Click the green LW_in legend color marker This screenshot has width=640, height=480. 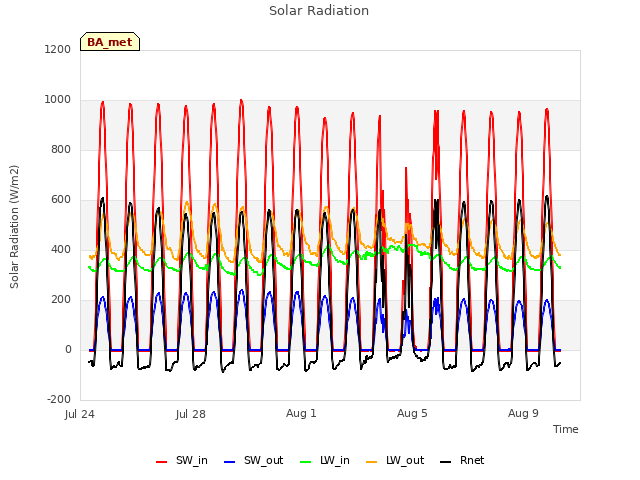tap(306, 462)
